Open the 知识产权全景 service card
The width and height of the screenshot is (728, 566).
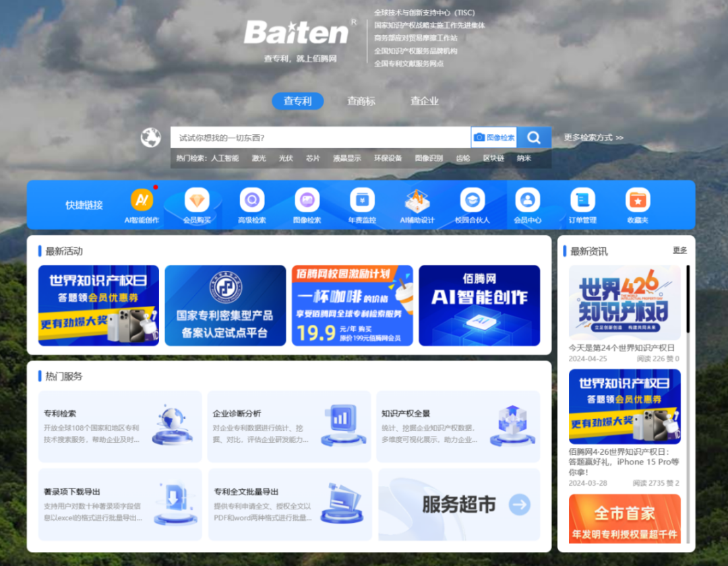pyautogui.click(x=458, y=427)
